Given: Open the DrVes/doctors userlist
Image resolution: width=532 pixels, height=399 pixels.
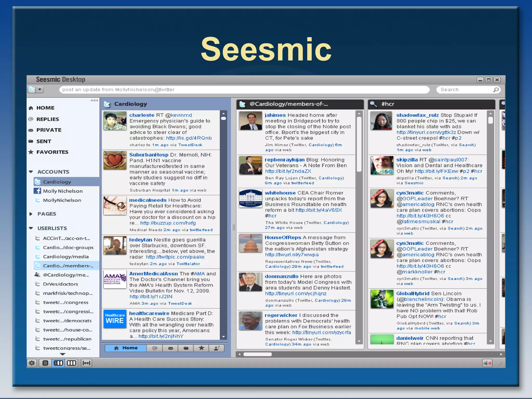Looking at the screenshot, I should click(60, 284).
